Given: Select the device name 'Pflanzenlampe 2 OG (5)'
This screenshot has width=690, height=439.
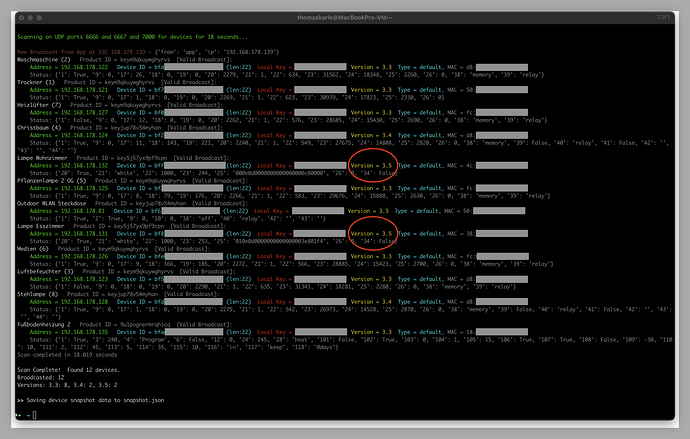Looking at the screenshot, I should [x=51, y=181].
